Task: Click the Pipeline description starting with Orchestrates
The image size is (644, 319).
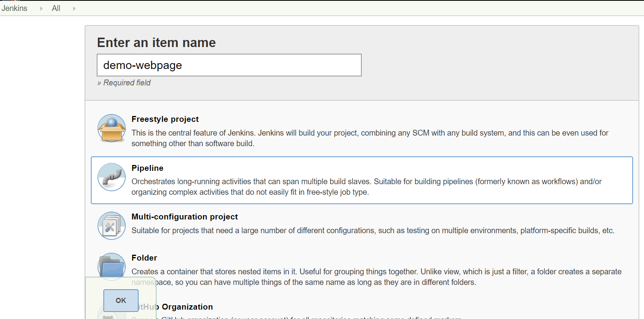Action: (x=366, y=187)
